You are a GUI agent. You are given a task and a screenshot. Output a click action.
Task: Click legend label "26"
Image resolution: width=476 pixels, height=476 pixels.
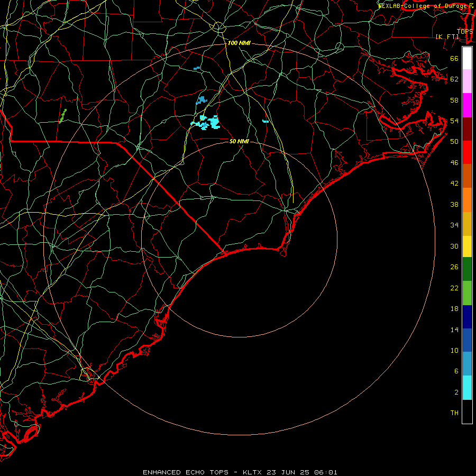point(454,267)
